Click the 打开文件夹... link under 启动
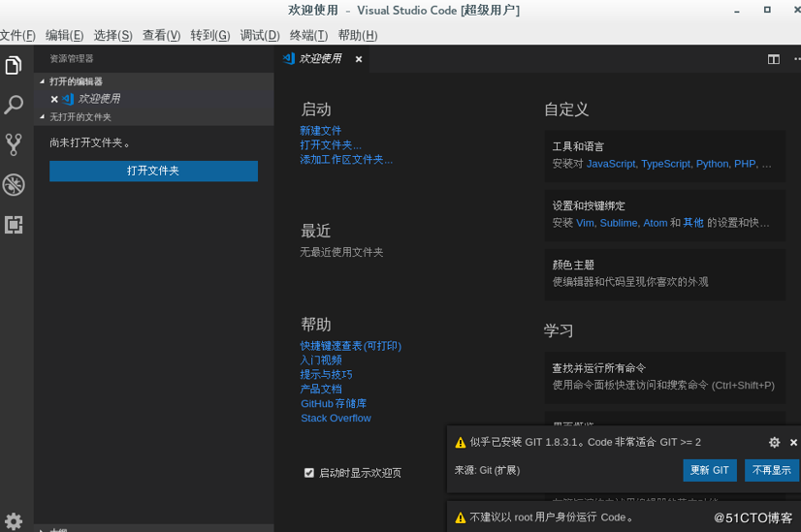The width and height of the screenshot is (801, 532). point(331,145)
